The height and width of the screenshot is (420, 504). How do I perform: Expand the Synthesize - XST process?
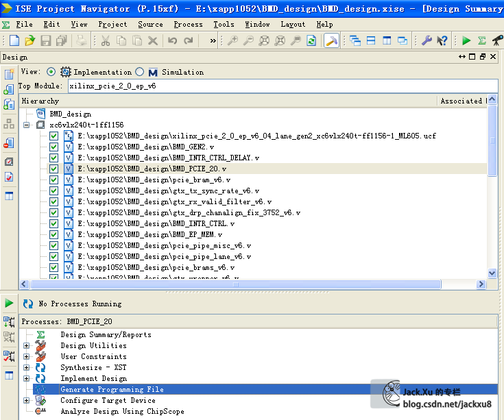[x=26, y=367]
